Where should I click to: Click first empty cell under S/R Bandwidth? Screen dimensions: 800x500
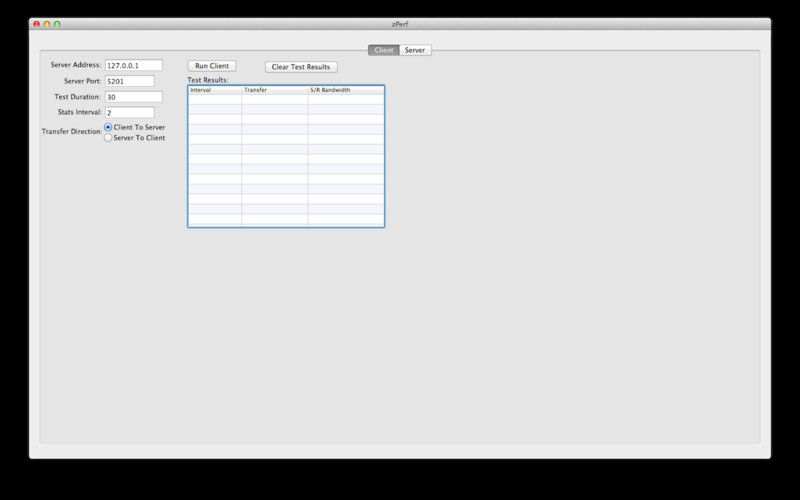pyautogui.click(x=345, y=100)
